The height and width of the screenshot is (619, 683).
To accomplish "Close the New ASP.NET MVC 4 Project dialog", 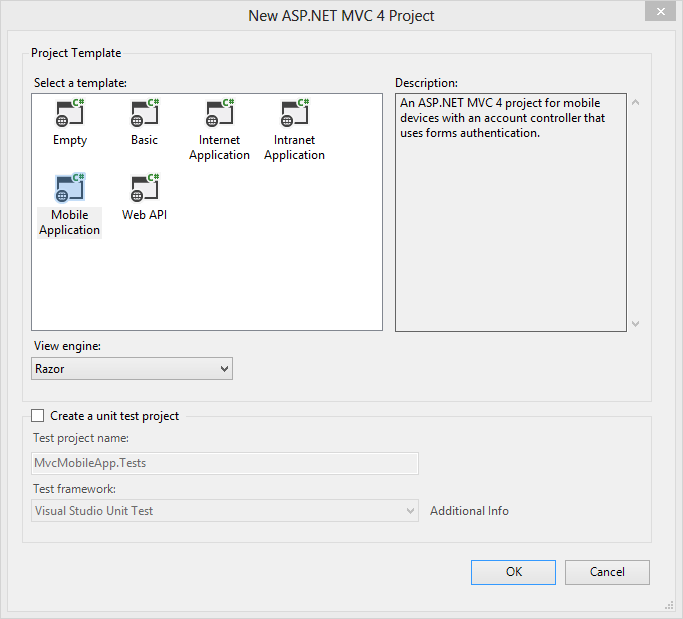I will pyautogui.click(x=660, y=12).
